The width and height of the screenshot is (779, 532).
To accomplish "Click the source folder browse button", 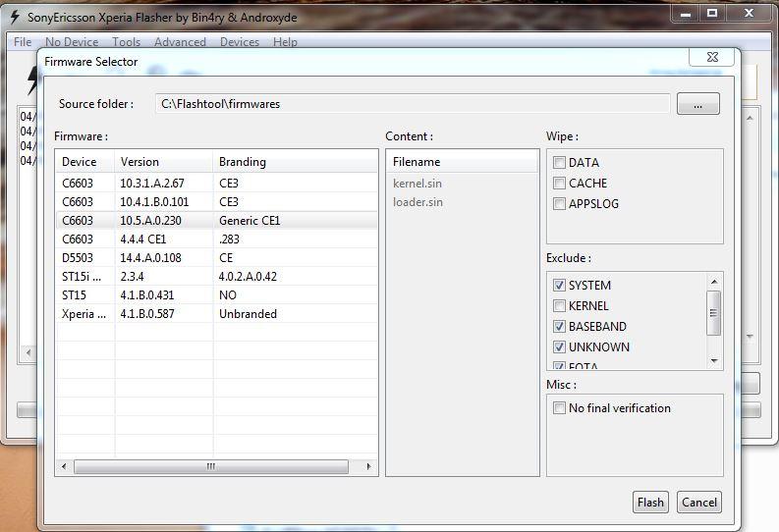I will click(x=698, y=104).
